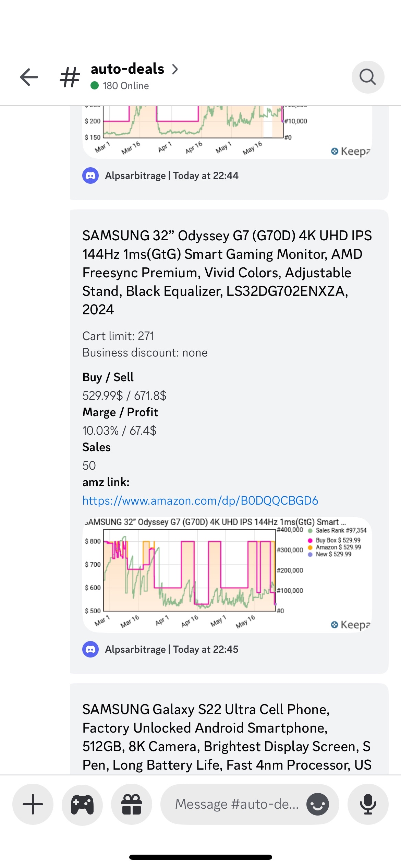
Task: Tap the green online status dot
Action: click(95, 85)
